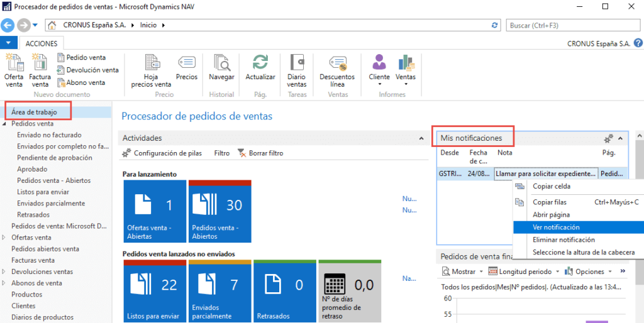Choose Copiar celda from context menu
644x323 pixels.
point(579,186)
